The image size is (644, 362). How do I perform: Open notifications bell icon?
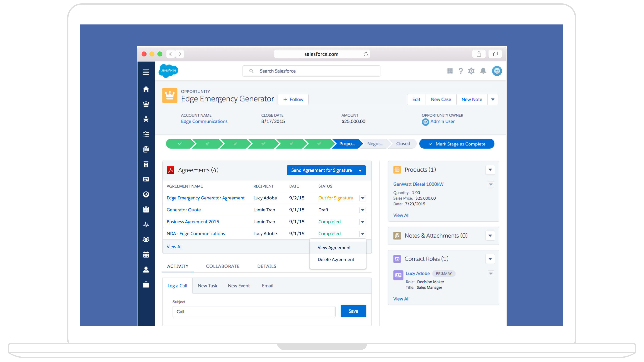tap(483, 71)
